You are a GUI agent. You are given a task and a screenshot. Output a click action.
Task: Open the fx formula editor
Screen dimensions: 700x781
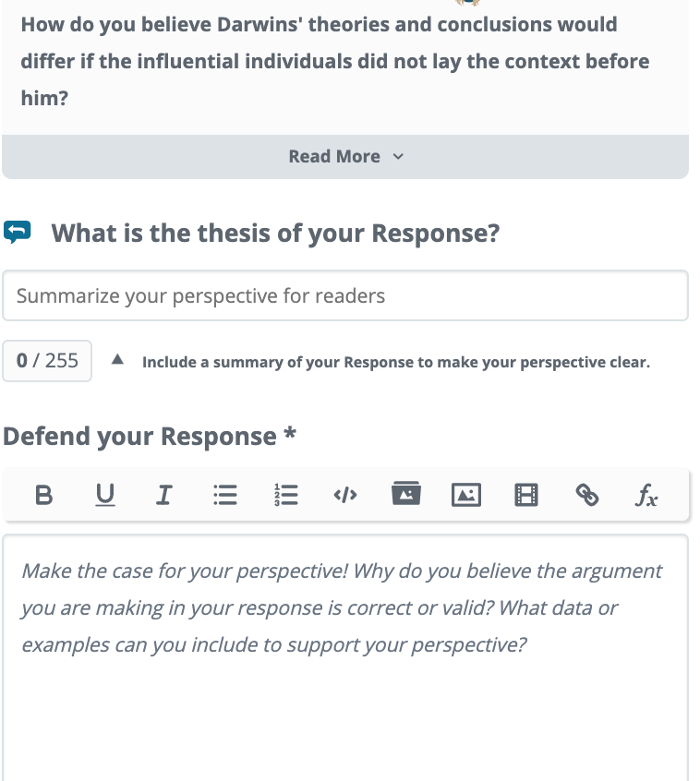click(646, 495)
